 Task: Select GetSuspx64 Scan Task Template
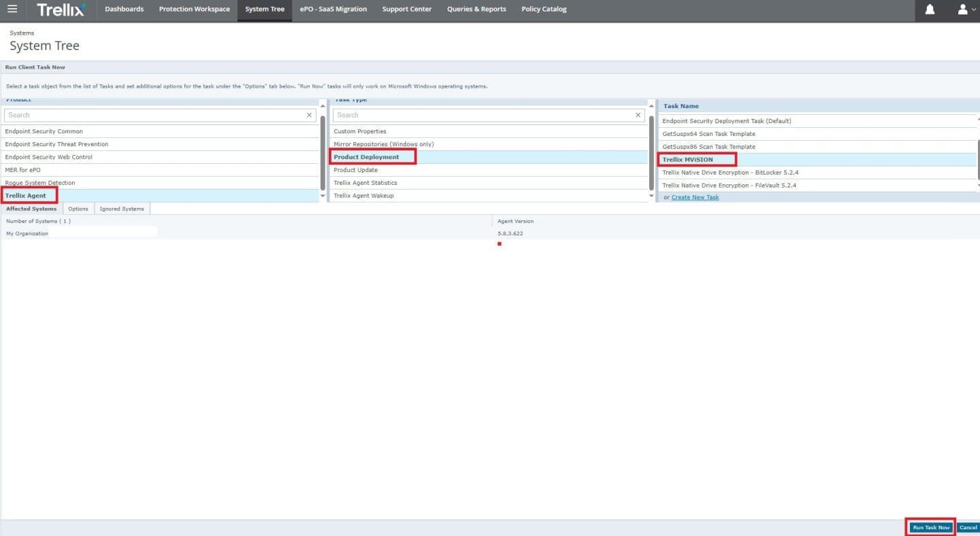[817, 134]
